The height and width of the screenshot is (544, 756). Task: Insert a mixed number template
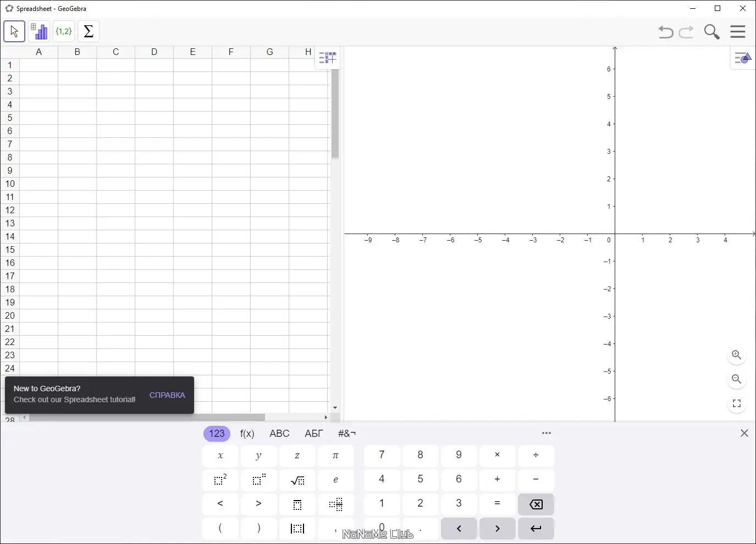pyautogui.click(x=336, y=504)
